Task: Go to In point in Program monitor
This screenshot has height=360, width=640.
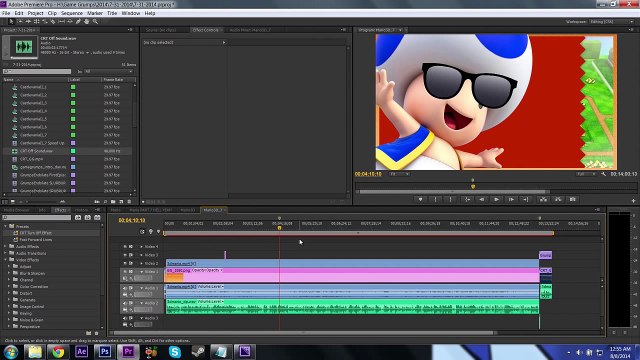Action: [467, 200]
